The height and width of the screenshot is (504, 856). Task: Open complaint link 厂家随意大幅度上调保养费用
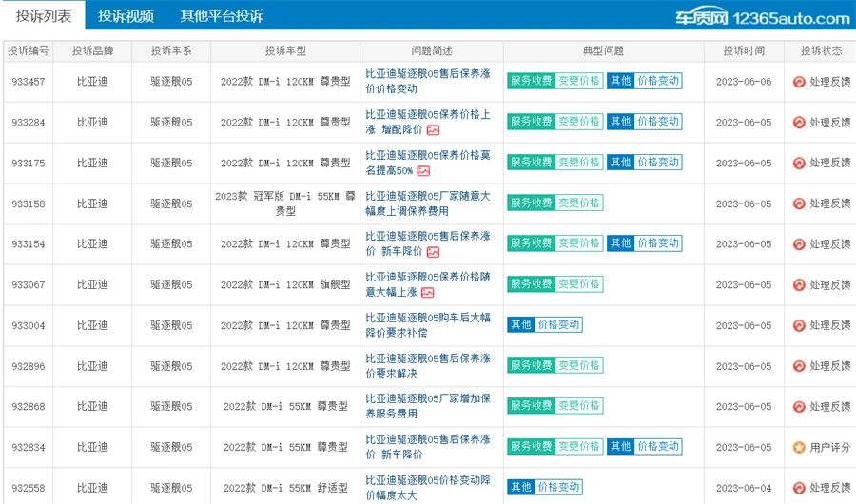(428, 203)
